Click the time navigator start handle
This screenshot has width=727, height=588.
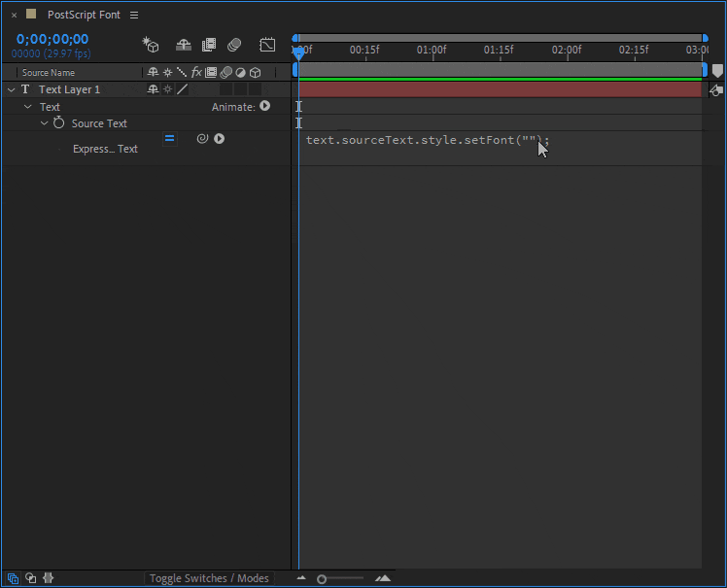tap(294, 38)
